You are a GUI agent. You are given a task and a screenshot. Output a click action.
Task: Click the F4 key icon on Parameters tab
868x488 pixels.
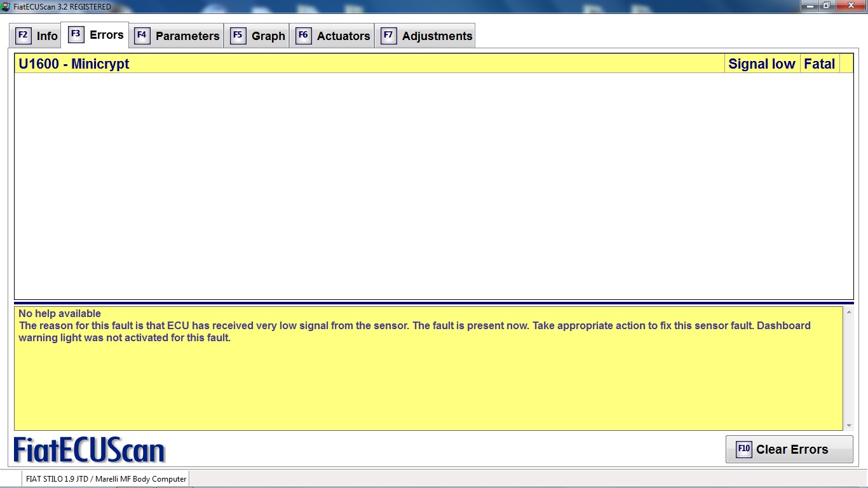tap(142, 36)
